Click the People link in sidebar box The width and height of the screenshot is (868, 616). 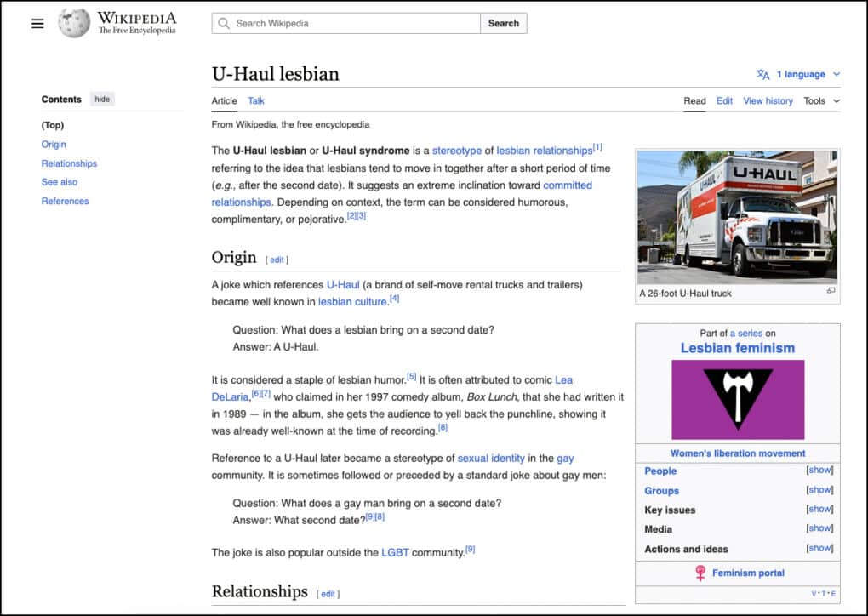(x=660, y=471)
